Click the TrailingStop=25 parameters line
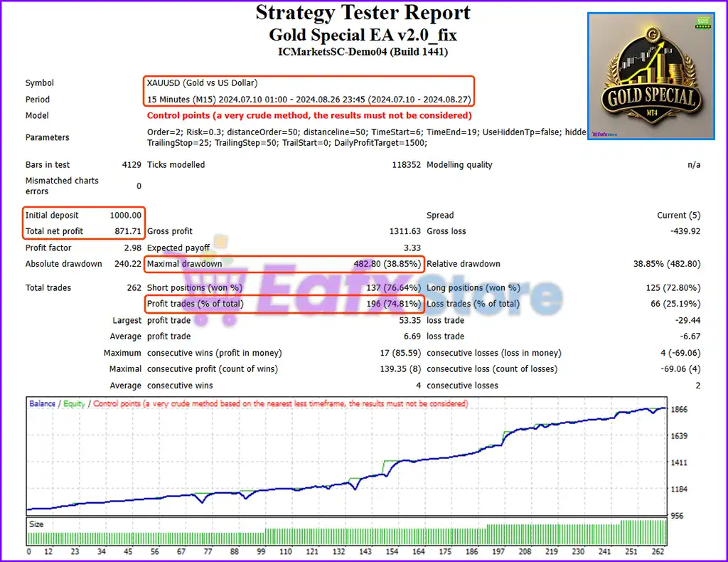Viewport: 728px width, 562px height. 287,142
